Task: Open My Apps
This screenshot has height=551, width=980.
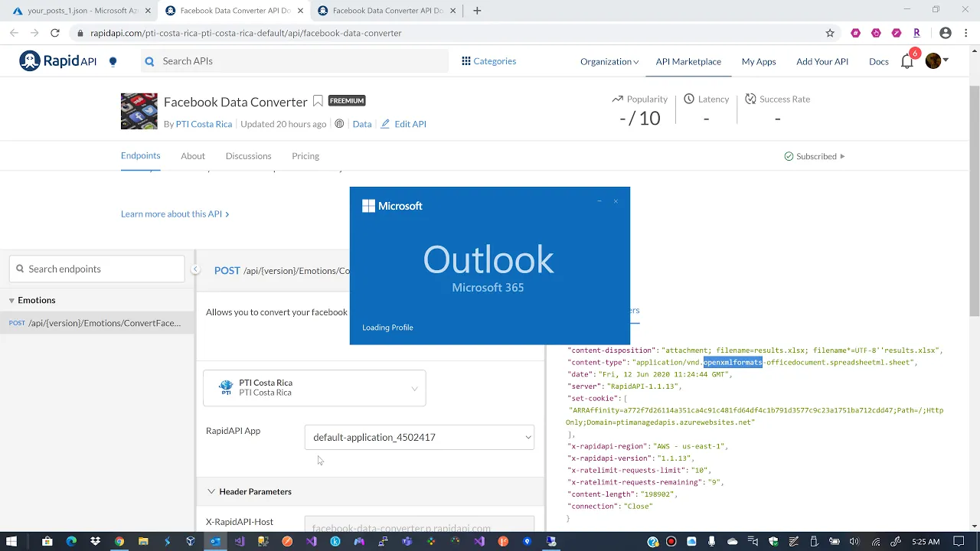Action: (x=759, y=61)
